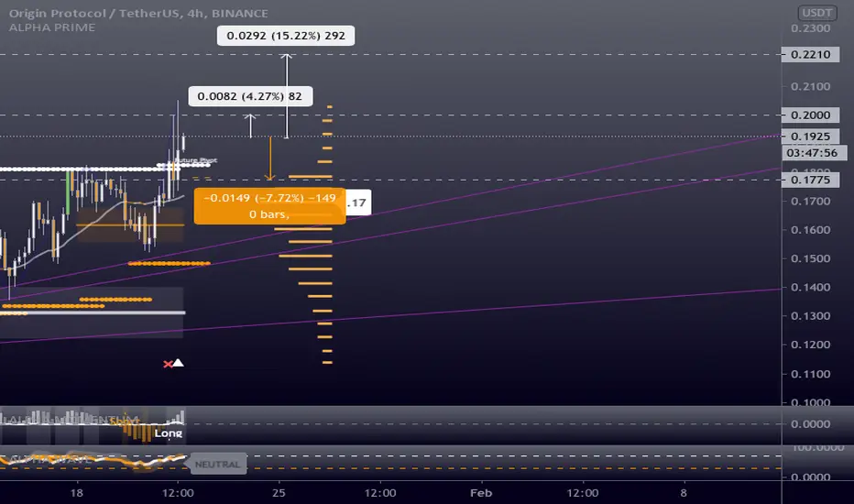Click the Future Pivot label

tap(196, 160)
